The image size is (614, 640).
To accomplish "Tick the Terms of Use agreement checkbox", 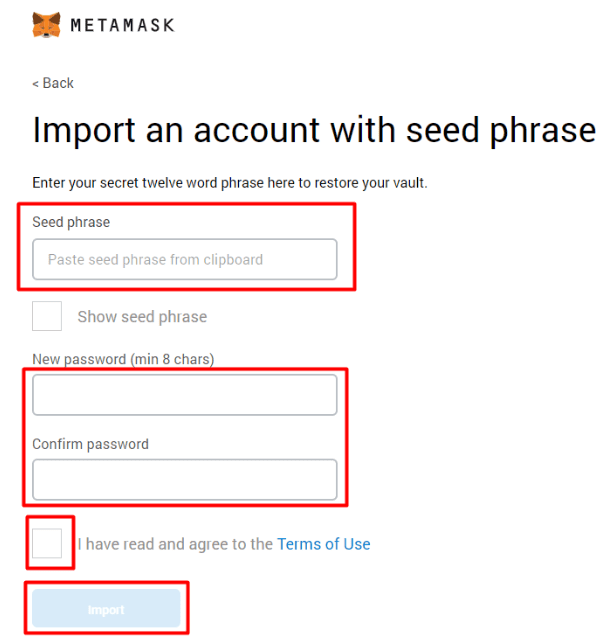I will 47,543.
